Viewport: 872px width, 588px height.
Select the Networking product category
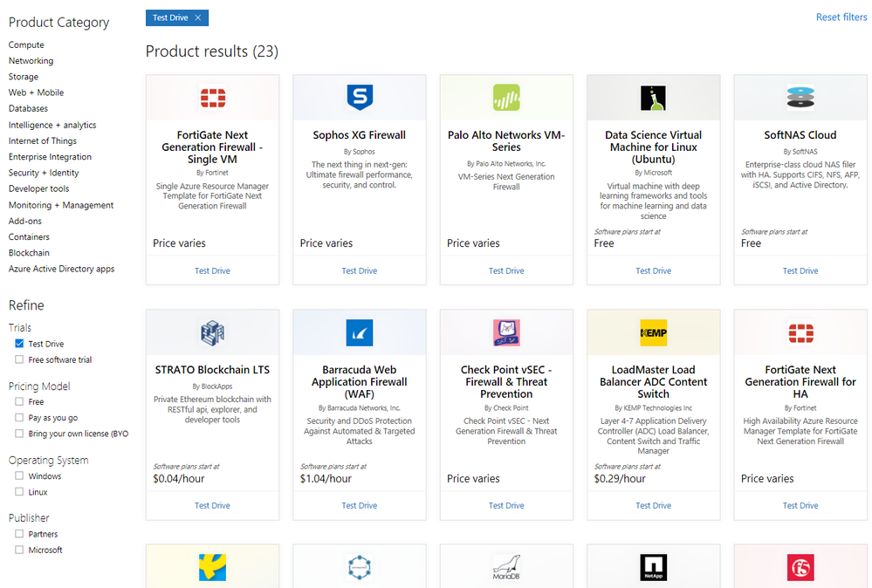point(31,60)
